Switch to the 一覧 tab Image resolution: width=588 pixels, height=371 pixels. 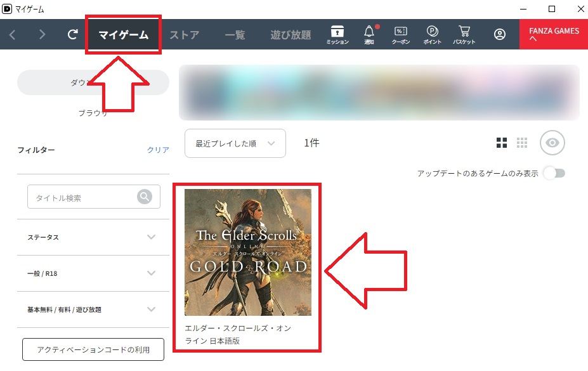point(235,35)
